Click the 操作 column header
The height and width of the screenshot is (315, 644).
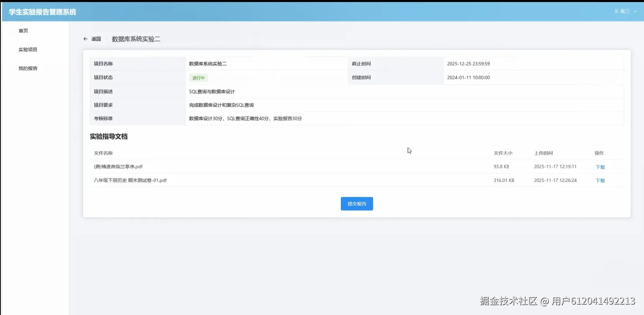tap(599, 153)
